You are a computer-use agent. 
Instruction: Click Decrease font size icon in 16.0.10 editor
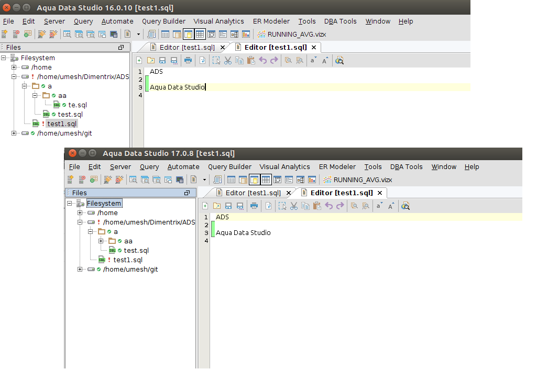[313, 61]
